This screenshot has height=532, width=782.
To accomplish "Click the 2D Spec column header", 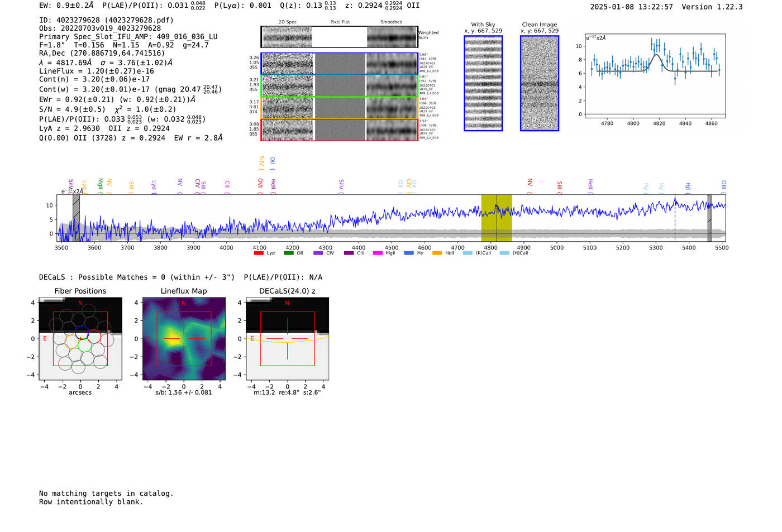I will pyautogui.click(x=288, y=22).
